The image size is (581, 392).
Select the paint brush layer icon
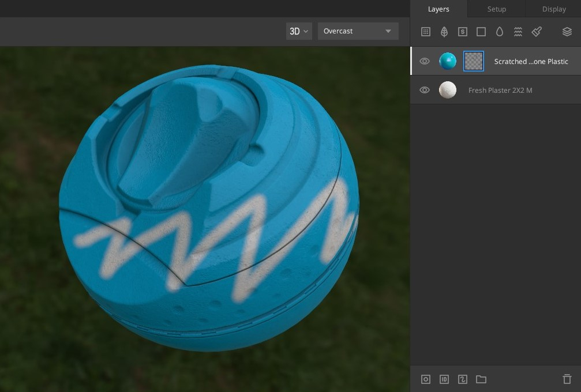tap(536, 32)
